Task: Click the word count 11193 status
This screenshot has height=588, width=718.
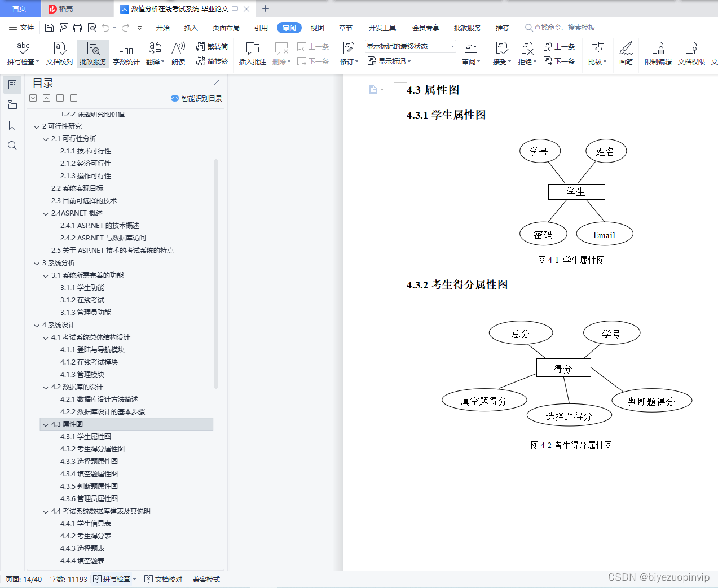Action: point(69,579)
